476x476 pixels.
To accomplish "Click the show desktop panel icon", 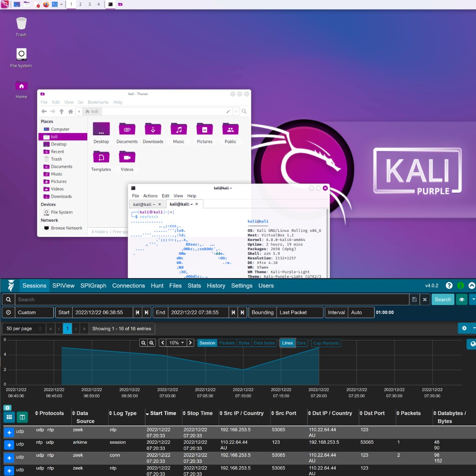I will click(17, 4).
